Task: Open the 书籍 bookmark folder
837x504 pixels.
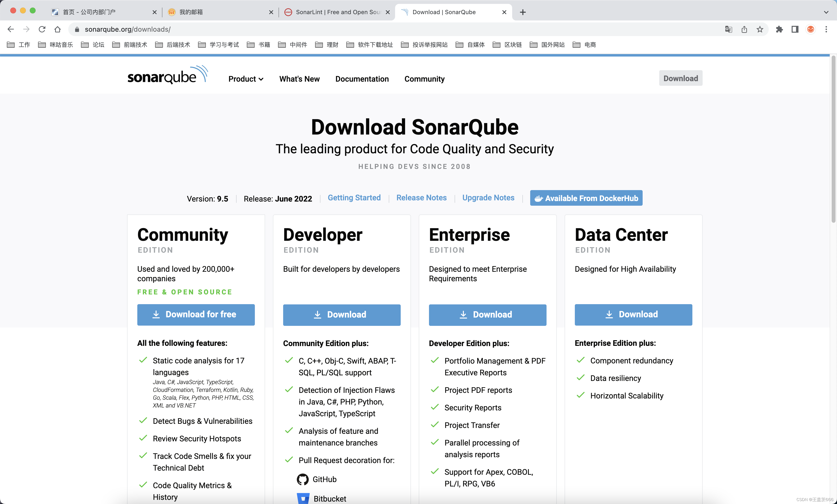Action: (x=259, y=44)
